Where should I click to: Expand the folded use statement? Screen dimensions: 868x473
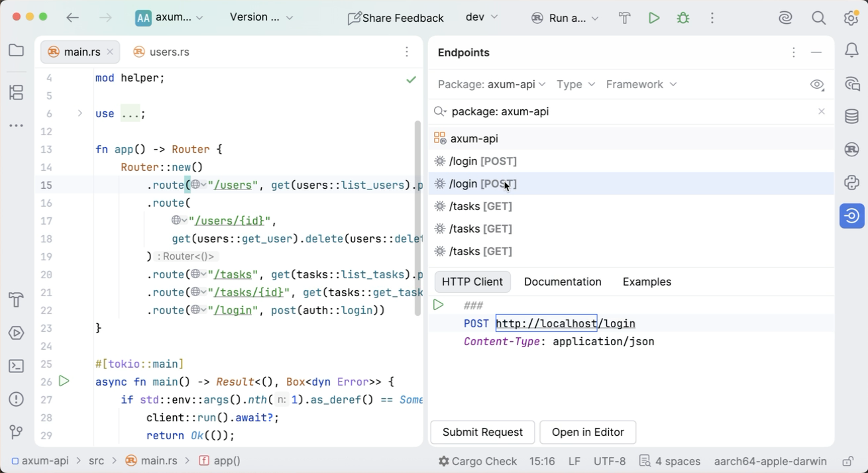click(x=80, y=113)
